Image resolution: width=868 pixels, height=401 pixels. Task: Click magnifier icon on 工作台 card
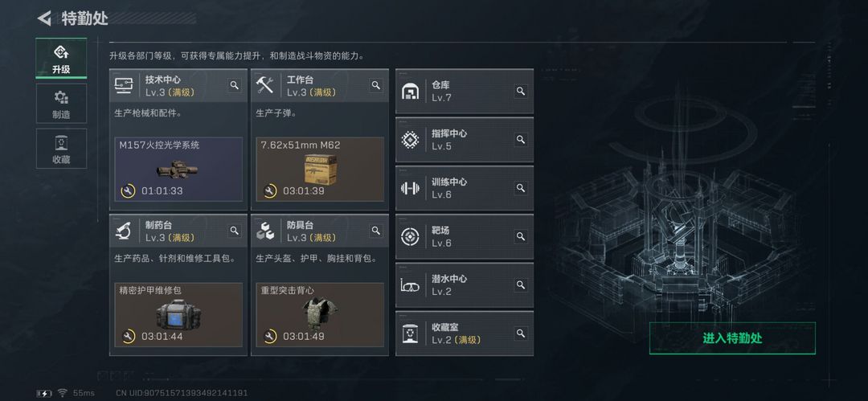(376, 85)
